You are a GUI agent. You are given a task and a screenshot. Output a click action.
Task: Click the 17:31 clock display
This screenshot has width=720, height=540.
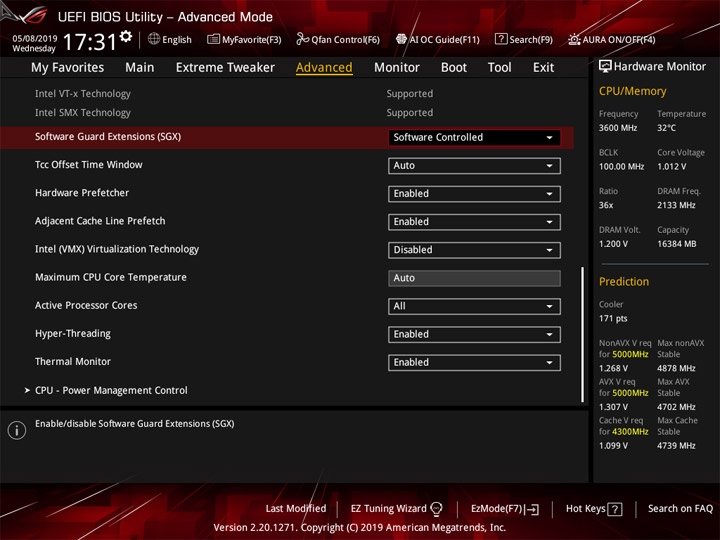[90, 42]
